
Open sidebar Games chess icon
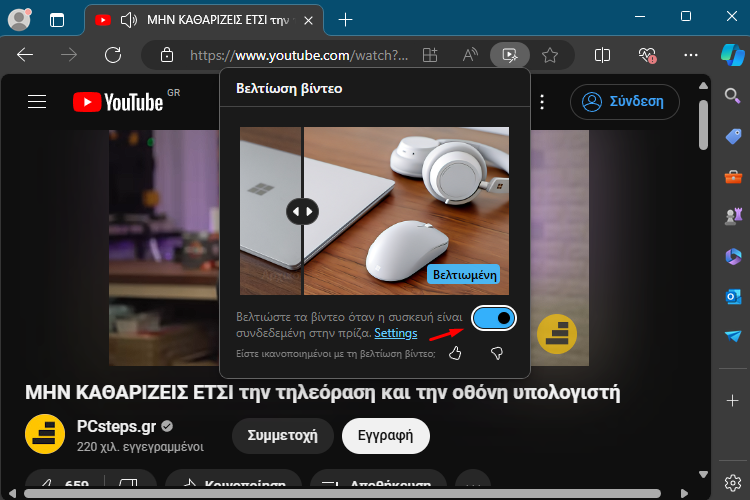(733, 216)
